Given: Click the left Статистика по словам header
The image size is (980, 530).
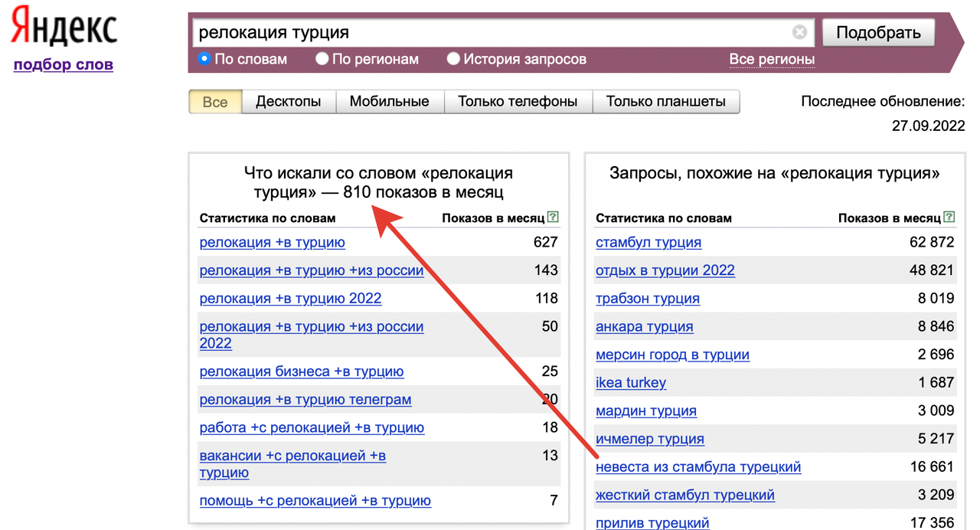Looking at the screenshot, I should click(267, 218).
